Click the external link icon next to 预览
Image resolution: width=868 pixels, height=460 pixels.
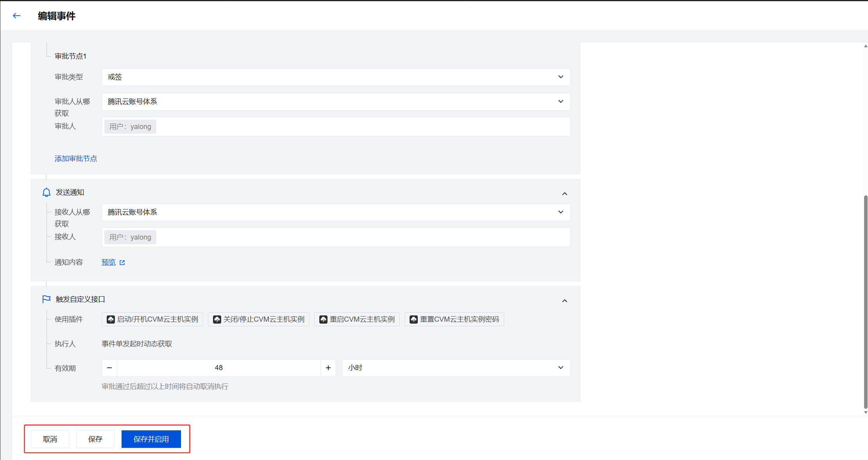click(x=122, y=263)
